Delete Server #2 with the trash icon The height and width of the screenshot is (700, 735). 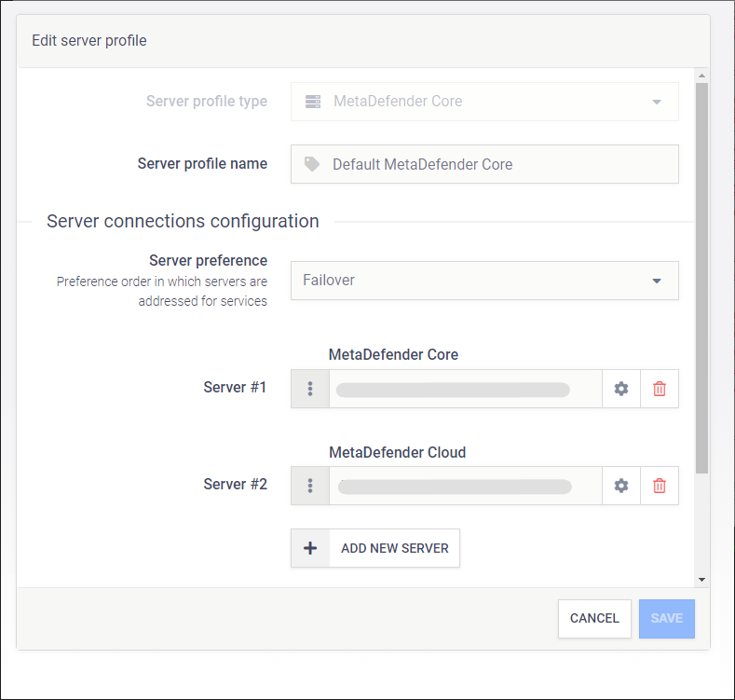(660, 486)
